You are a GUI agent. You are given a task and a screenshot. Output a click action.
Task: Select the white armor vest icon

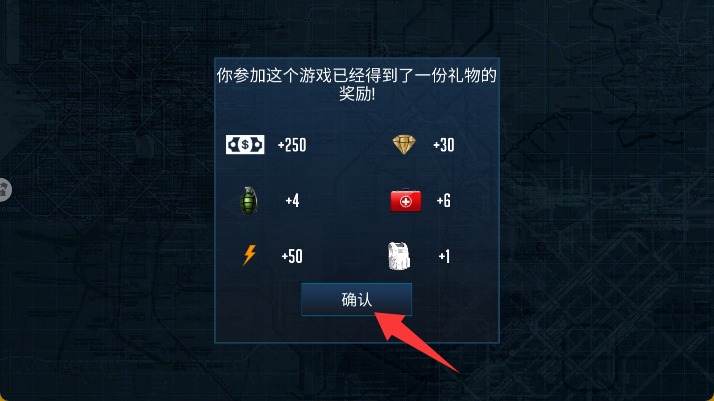coord(399,256)
